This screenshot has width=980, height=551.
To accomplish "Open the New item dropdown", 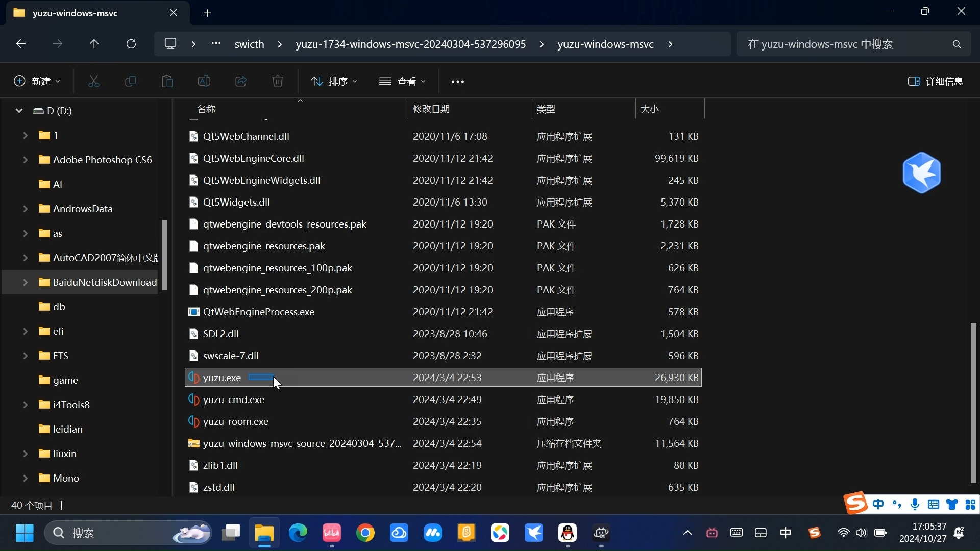I will tap(37, 81).
